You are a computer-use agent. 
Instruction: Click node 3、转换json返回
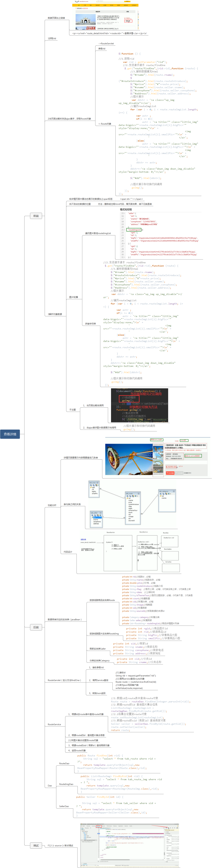(97, 693)
